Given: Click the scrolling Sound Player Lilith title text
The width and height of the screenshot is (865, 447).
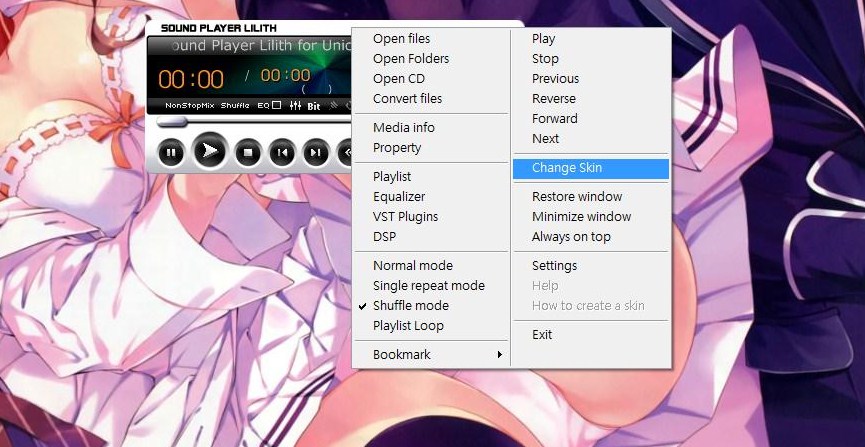Looking at the screenshot, I should coord(262,45).
